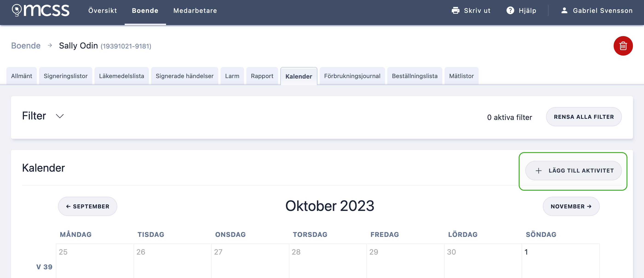Click the Onsdag column header
The image size is (644, 278).
230,234
